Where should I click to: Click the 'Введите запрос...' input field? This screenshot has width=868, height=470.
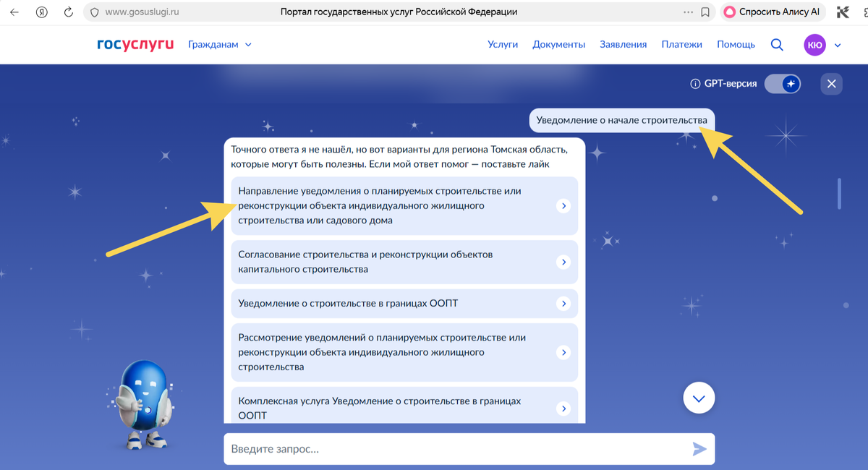click(x=434, y=449)
